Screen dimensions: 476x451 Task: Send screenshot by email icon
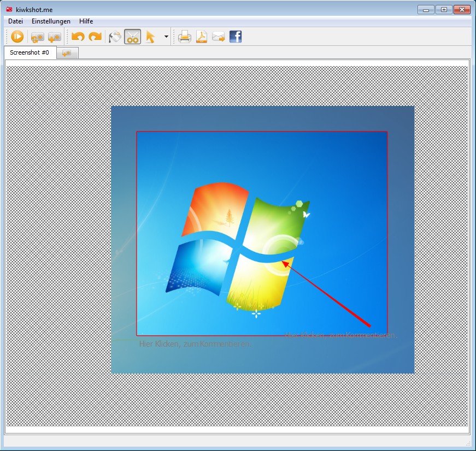coord(218,37)
